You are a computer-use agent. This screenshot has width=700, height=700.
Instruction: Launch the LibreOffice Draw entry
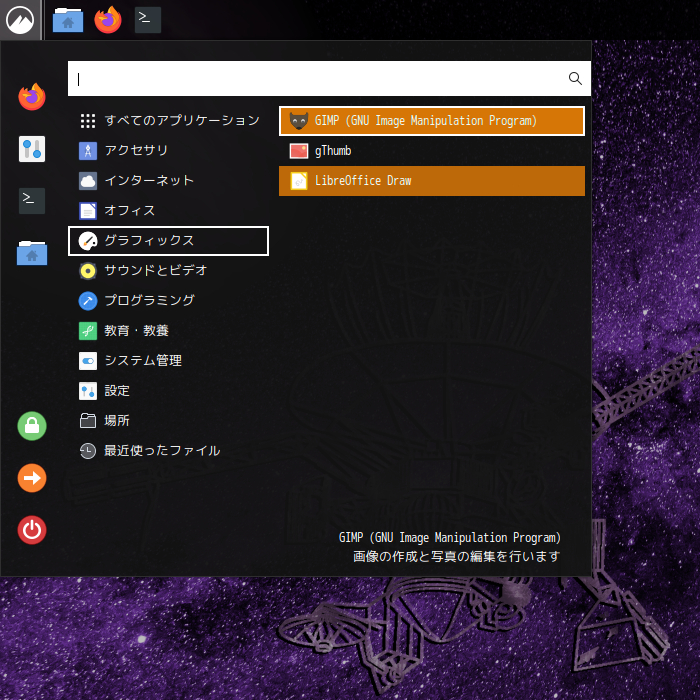432,181
